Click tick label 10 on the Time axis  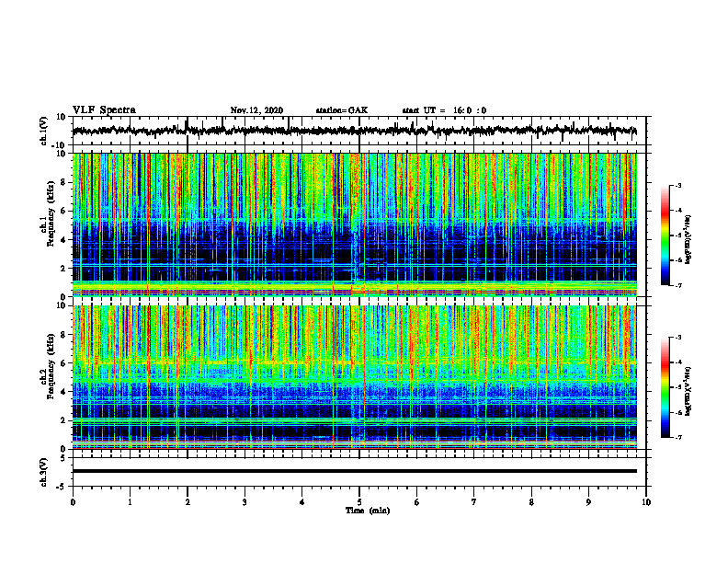646,502
